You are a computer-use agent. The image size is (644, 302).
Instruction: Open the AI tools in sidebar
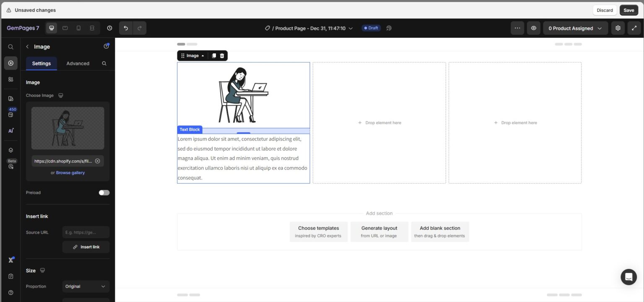(11, 130)
